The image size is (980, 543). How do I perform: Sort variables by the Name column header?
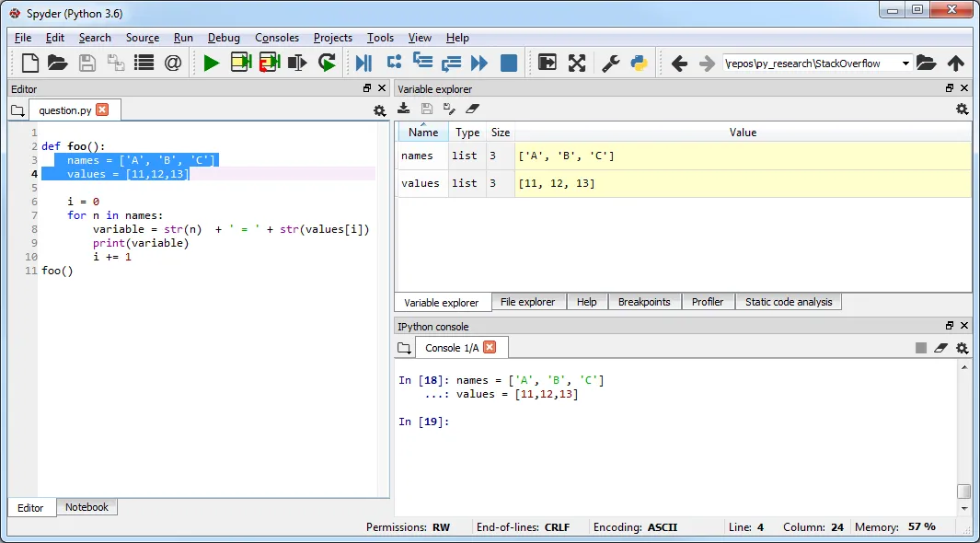point(423,133)
